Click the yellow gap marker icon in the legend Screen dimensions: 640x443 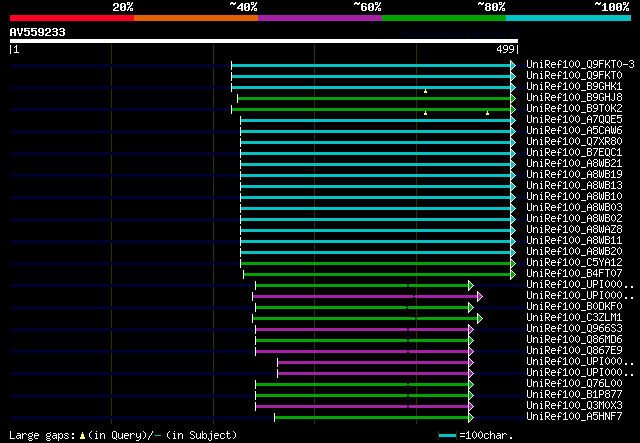pyautogui.click(x=82, y=436)
